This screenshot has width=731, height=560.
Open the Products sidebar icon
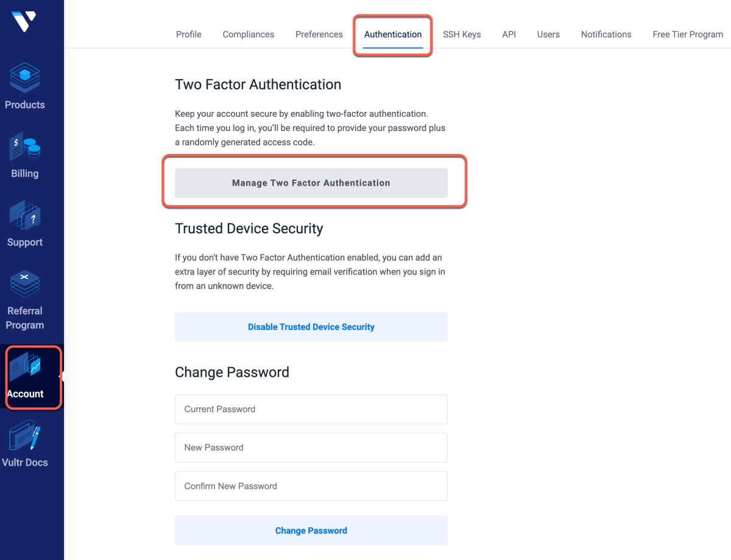tap(25, 79)
